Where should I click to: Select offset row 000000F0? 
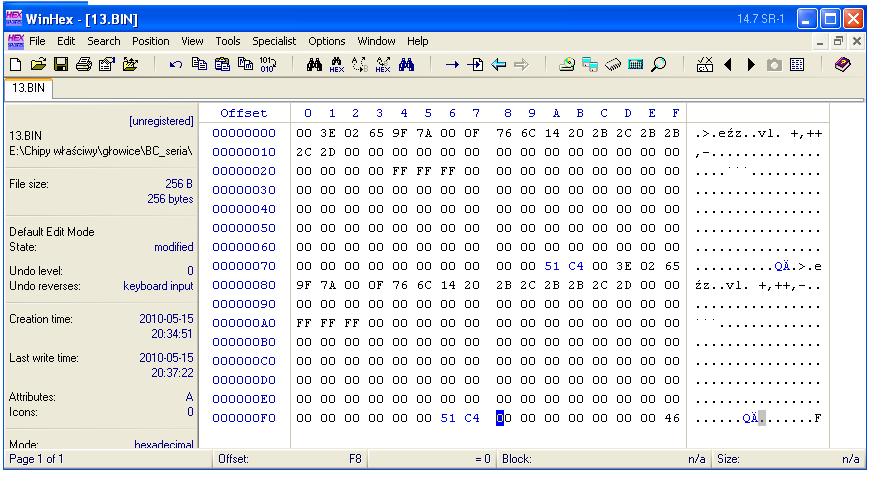pos(244,418)
